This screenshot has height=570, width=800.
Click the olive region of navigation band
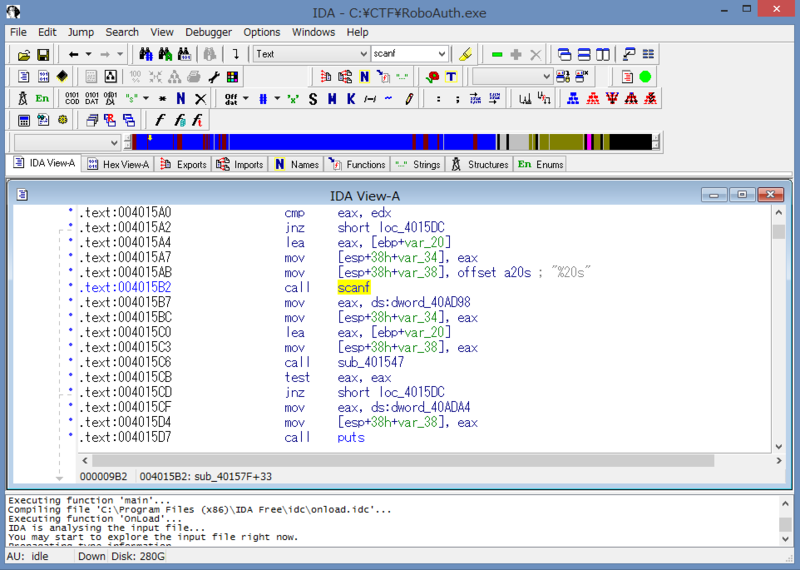point(566,142)
